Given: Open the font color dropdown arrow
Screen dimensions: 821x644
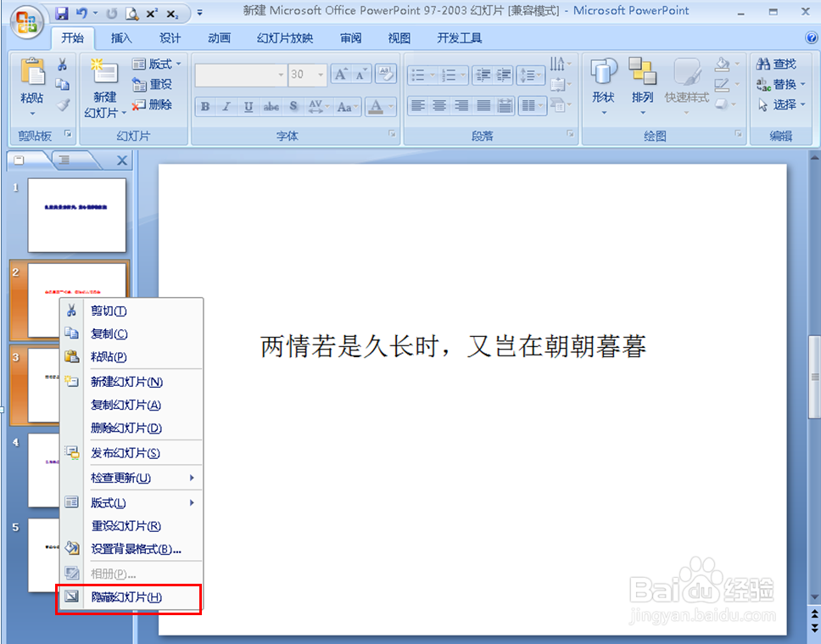Looking at the screenshot, I should 391,107.
